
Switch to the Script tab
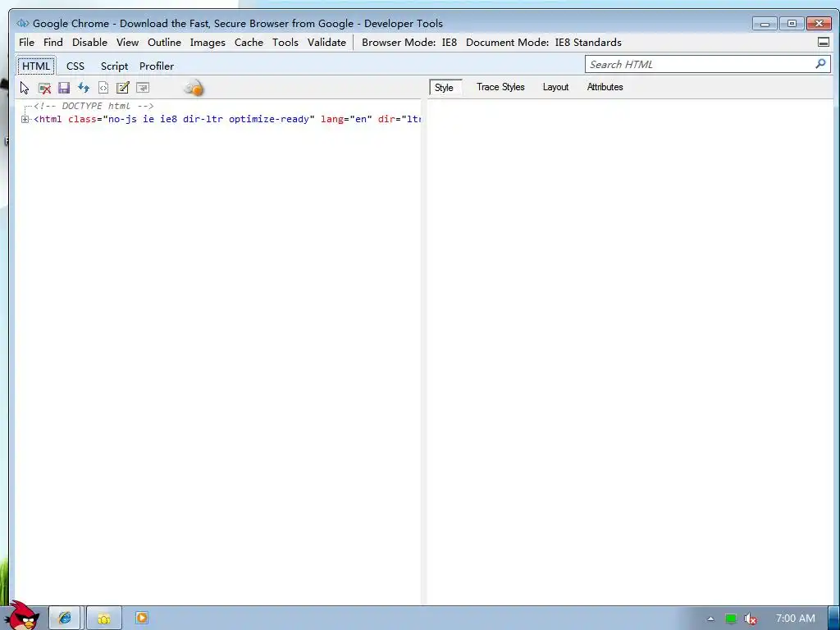(114, 66)
